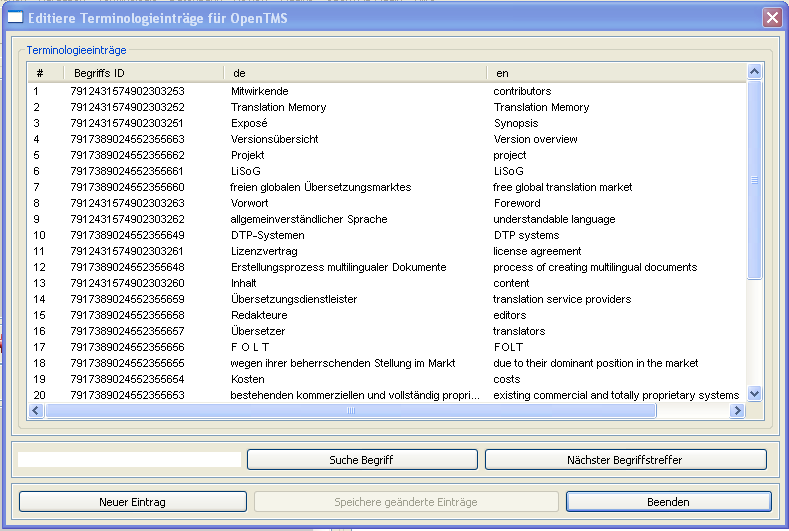Focus the term search text field
The width and height of the screenshot is (789, 531).
[x=130, y=460]
